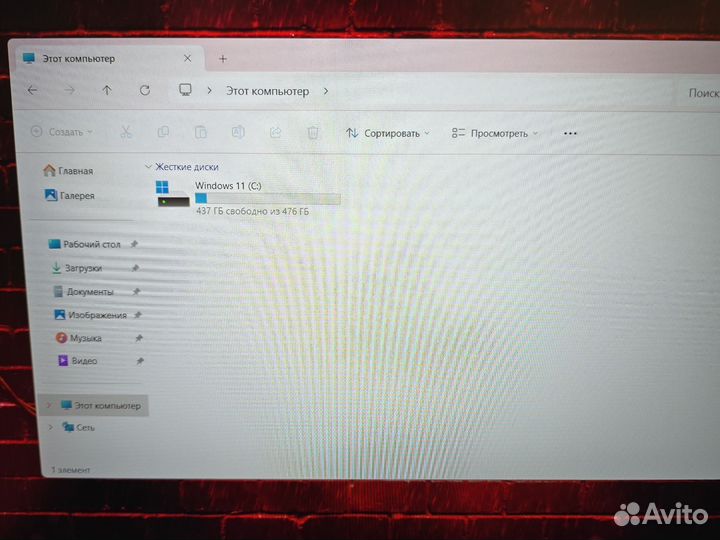Unpin Изображения via its pin icon
Viewport: 720px width, 540px height.
tap(138, 315)
